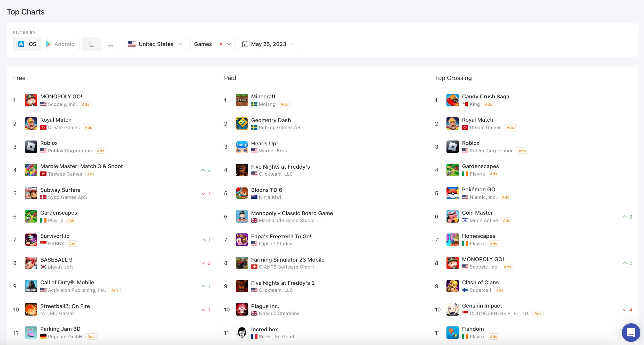
Task: Click Monopoly Classic Board Game icon
Action: point(242,216)
